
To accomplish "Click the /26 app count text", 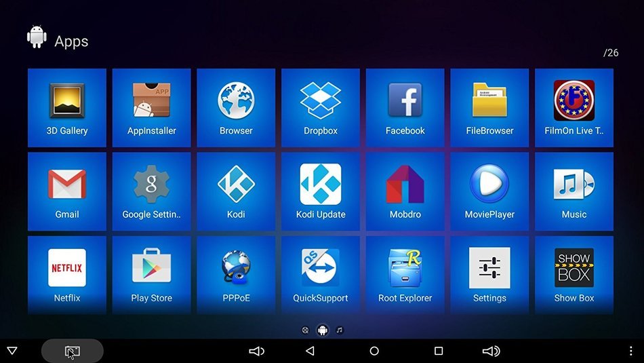I will point(611,53).
